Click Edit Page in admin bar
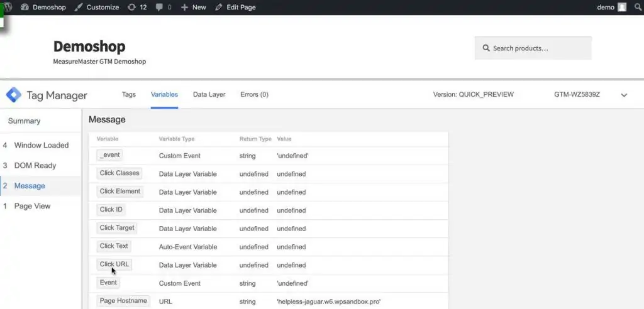Image resolution: width=644 pixels, height=309 pixels. (235, 7)
